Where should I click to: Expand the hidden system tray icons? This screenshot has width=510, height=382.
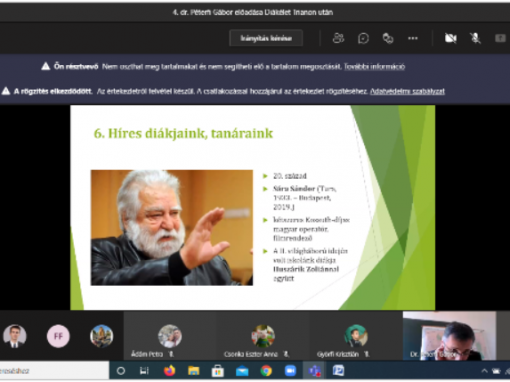[x=484, y=371]
